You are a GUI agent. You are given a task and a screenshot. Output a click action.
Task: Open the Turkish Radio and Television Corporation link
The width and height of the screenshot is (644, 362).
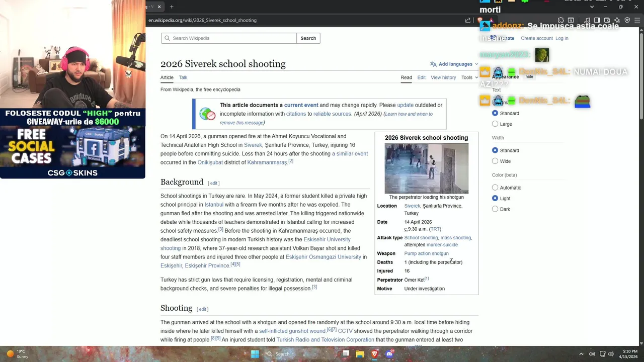pos(325,340)
